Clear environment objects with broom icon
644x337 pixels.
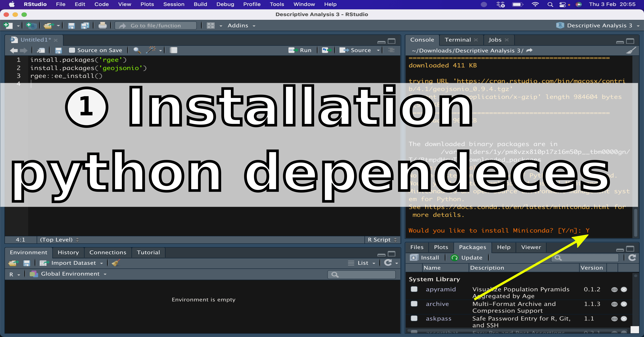116,263
